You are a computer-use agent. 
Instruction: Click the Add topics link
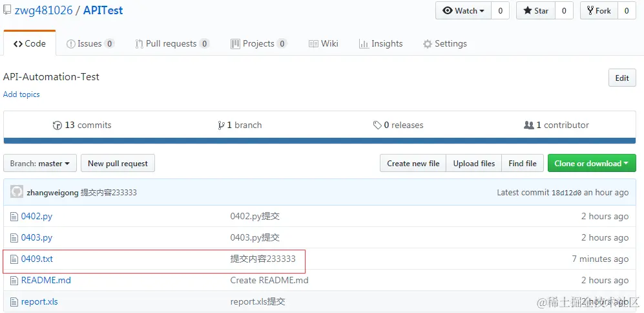click(x=21, y=94)
